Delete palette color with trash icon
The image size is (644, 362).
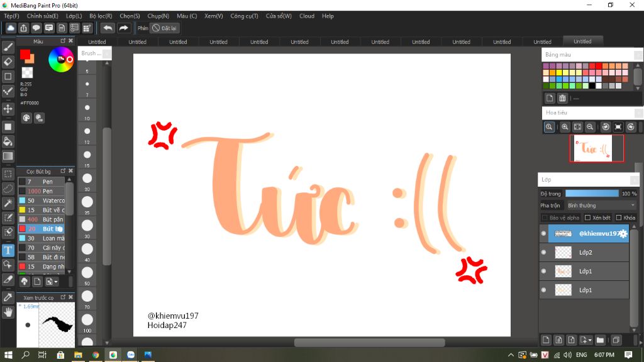[x=562, y=98]
